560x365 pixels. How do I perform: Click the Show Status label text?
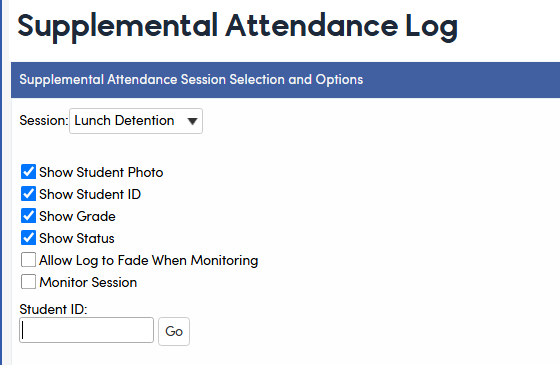77,239
